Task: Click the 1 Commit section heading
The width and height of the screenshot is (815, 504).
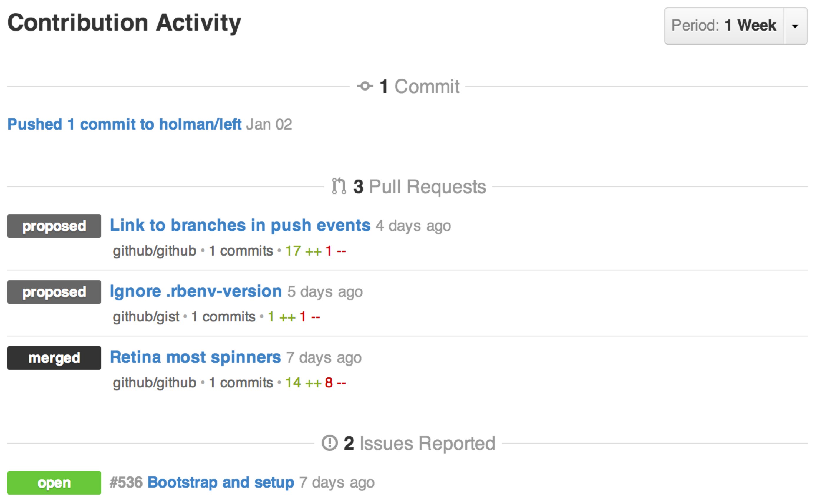Action: (x=419, y=87)
